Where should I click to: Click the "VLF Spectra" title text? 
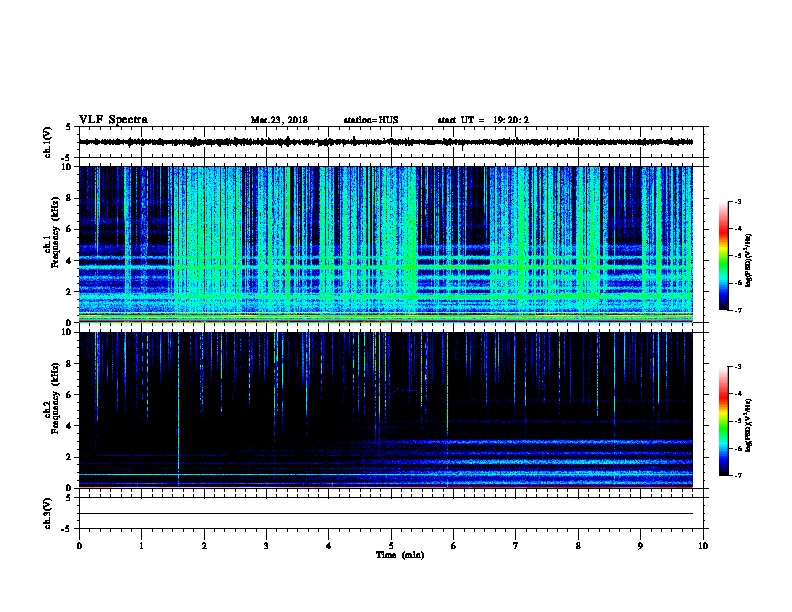tap(113, 120)
